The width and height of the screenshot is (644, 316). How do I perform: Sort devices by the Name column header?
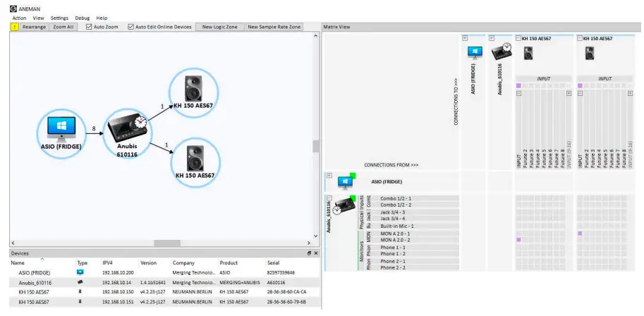click(42, 262)
